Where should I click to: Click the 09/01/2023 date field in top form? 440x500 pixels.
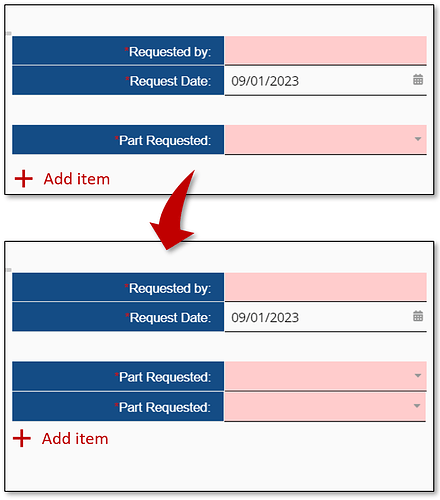(x=326, y=81)
